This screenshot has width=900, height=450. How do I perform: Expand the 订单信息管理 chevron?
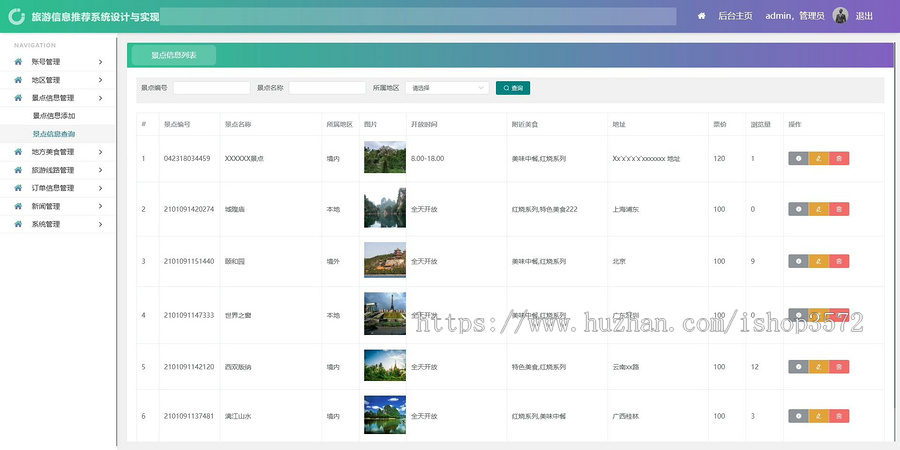[100, 188]
